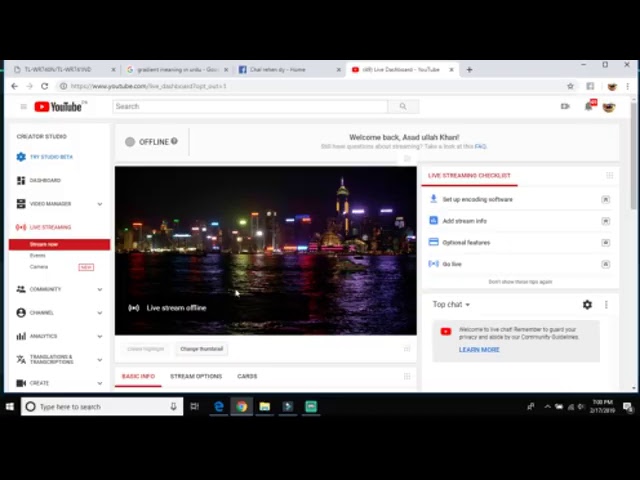The height and width of the screenshot is (480, 640).
Task: Click the YouTube notifications bell icon
Action: point(589,106)
